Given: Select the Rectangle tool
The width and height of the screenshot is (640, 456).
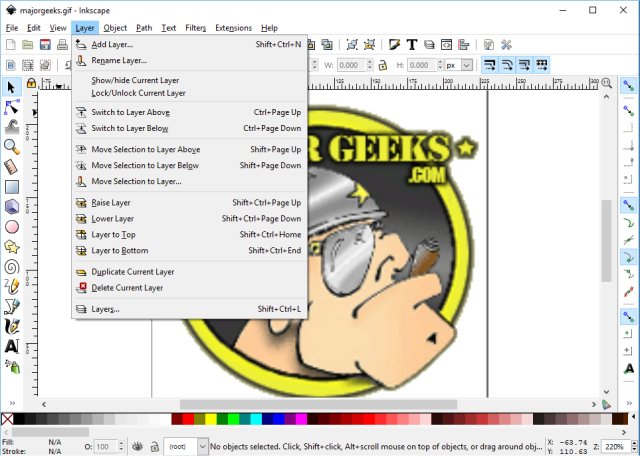Looking at the screenshot, I should (x=11, y=187).
